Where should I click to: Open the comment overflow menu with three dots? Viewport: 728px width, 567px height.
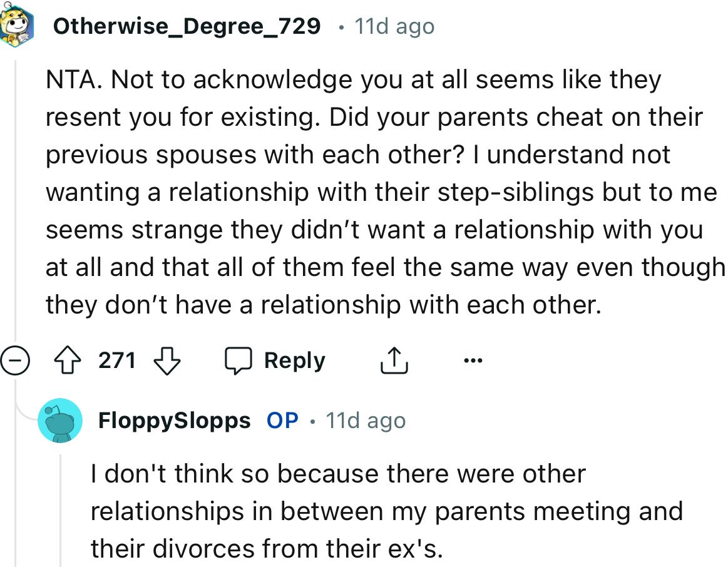[x=473, y=360]
